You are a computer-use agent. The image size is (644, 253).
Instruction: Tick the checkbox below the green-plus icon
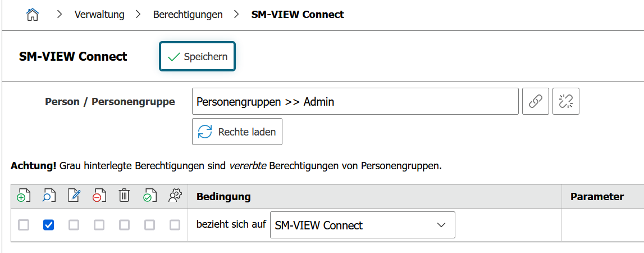pos(24,225)
